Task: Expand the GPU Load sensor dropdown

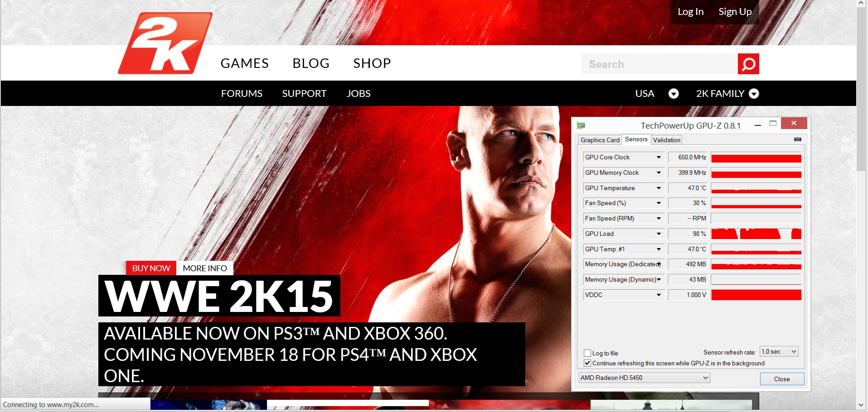Action: point(659,234)
